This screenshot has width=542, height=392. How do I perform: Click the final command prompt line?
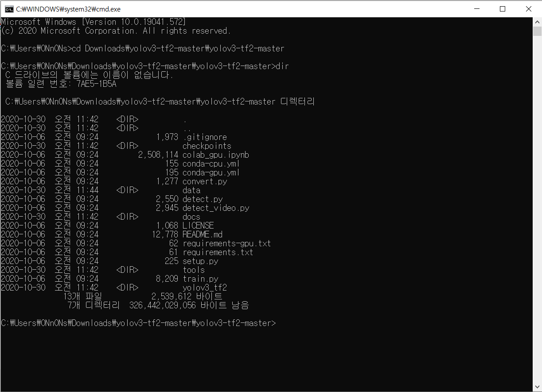[138, 323]
